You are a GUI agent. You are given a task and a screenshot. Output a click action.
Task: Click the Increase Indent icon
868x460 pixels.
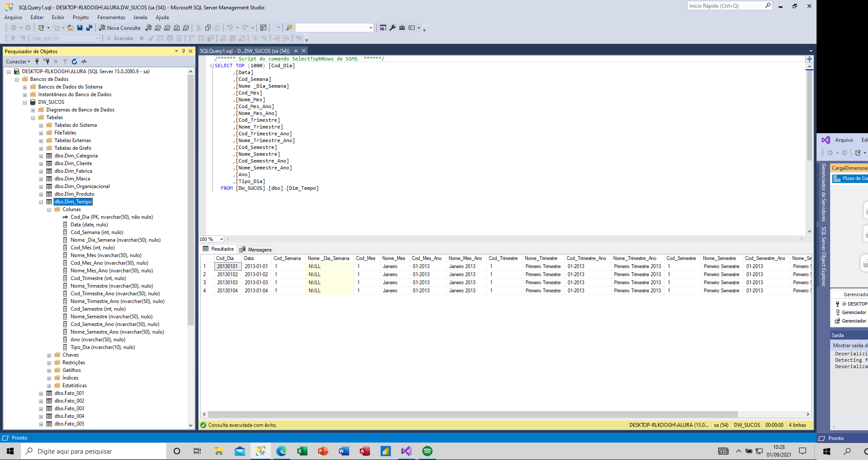point(286,38)
